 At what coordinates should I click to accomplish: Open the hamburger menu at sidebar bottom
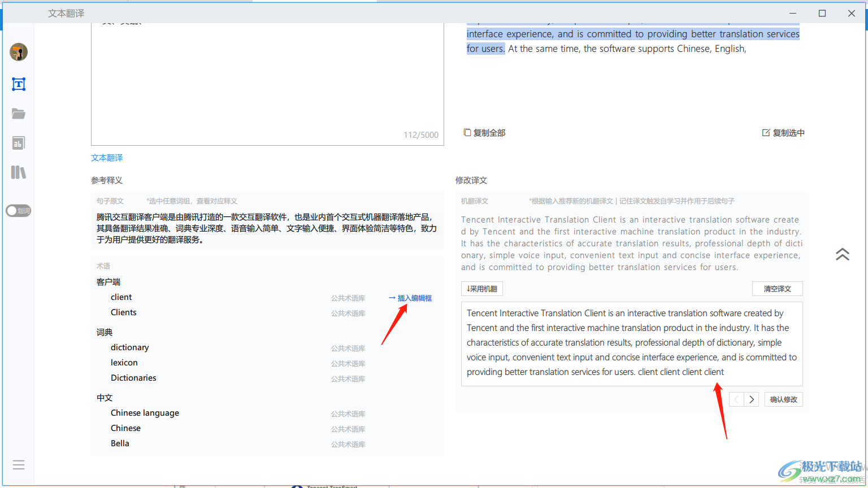click(19, 465)
